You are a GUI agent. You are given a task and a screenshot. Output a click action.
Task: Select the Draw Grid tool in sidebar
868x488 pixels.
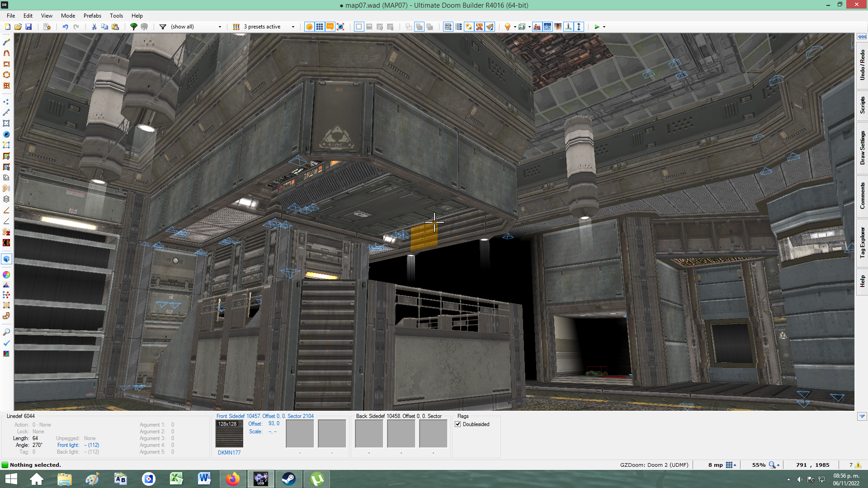6,85
